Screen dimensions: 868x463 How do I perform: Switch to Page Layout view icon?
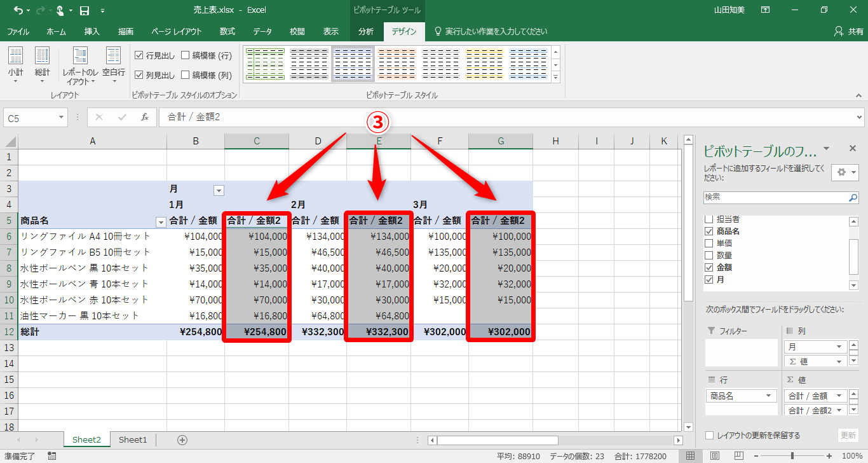pyautogui.click(x=715, y=456)
